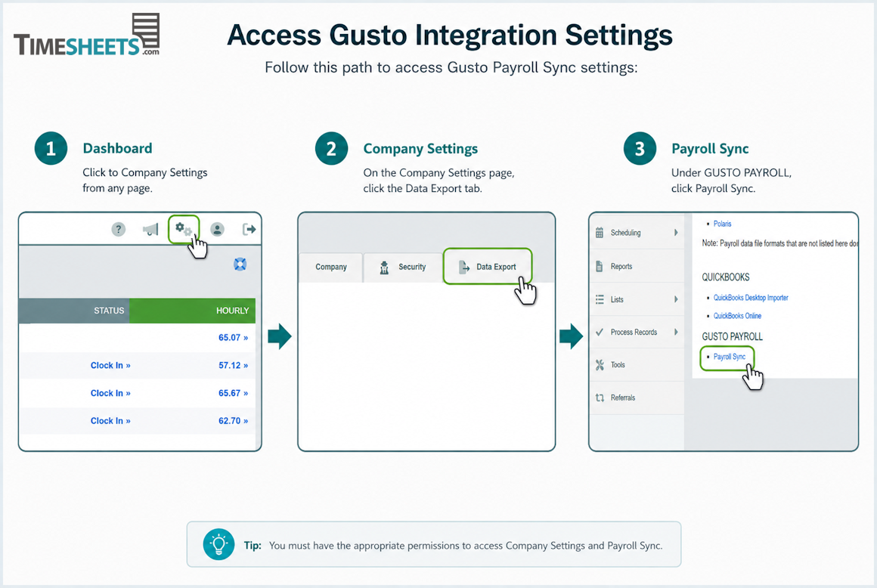Viewport: 877px width, 588px height.
Task: Click the step 3 Payroll Sync heading
Action: (x=710, y=149)
